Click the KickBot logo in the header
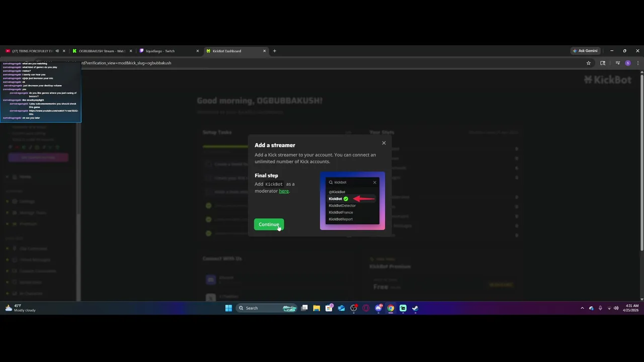Viewport: 644px width, 362px height. click(607, 79)
